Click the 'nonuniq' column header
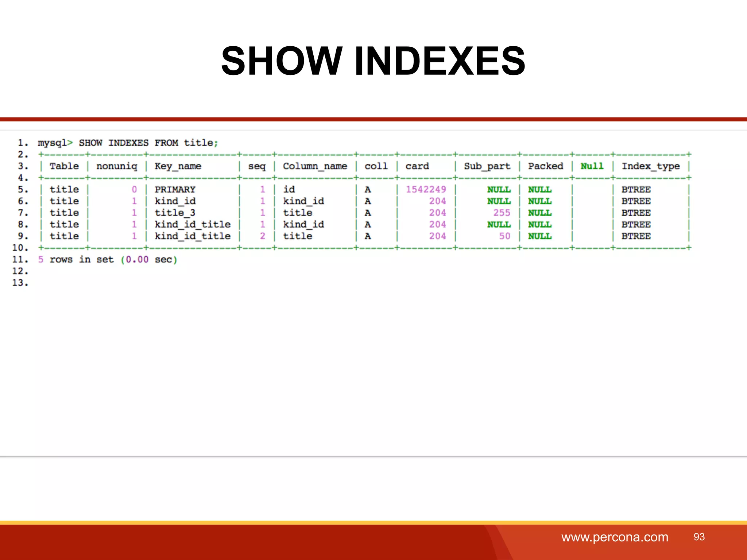Screen dimensions: 747x560 click(x=117, y=166)
